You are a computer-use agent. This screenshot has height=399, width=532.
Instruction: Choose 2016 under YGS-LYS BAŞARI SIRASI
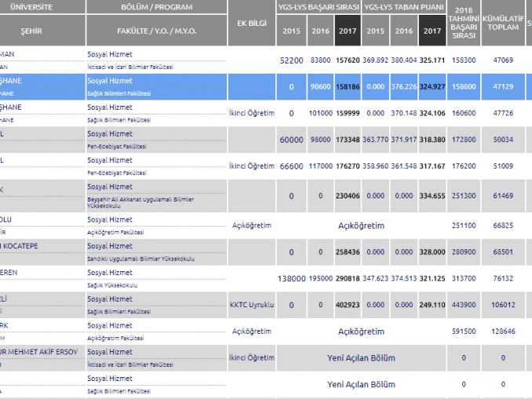click(x=320, y=31)
